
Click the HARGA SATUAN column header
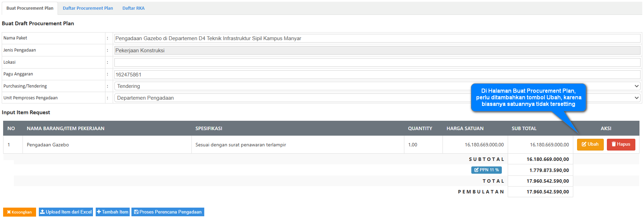click(x=465, y=128)
